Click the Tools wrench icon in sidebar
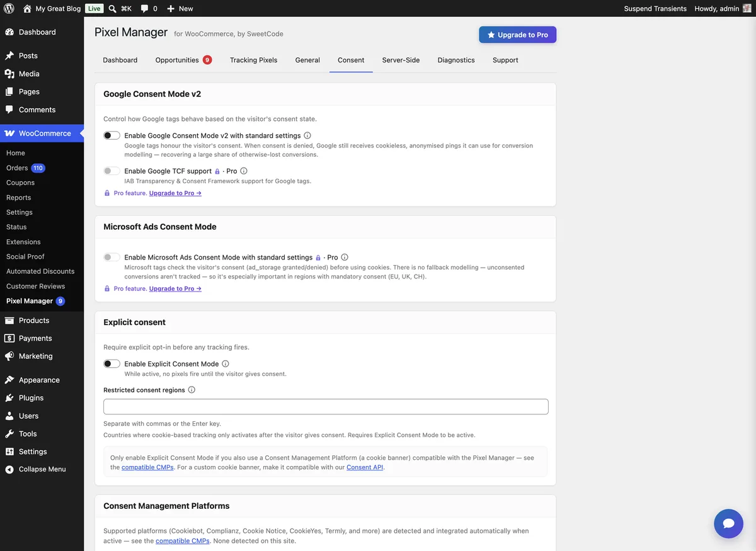756x551 pixels. coord(9,434)
